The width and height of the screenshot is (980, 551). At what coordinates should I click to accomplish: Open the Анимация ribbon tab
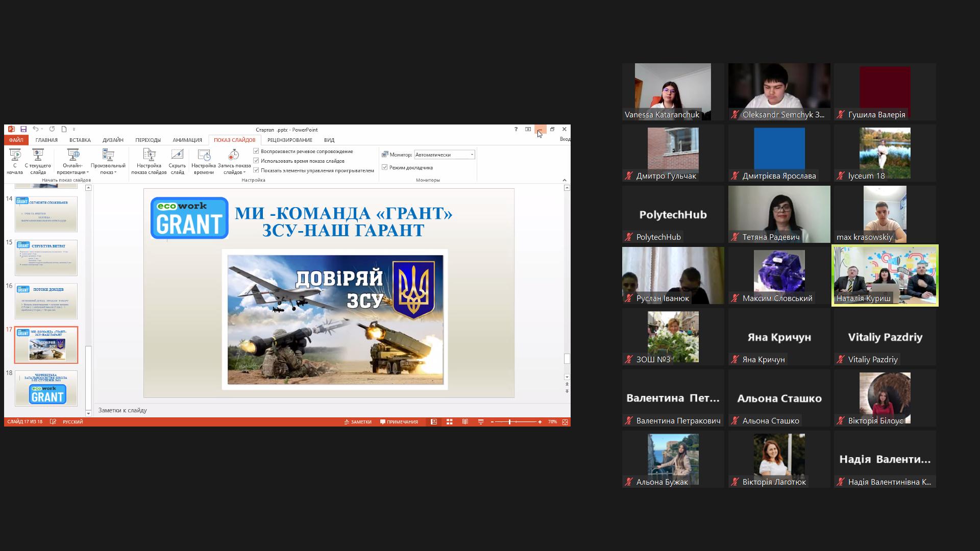(187, 140)
